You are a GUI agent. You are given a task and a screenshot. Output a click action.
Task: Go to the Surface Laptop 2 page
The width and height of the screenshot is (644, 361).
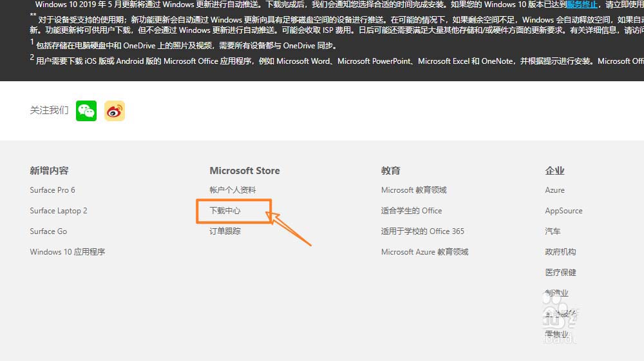tap(58, 211)
